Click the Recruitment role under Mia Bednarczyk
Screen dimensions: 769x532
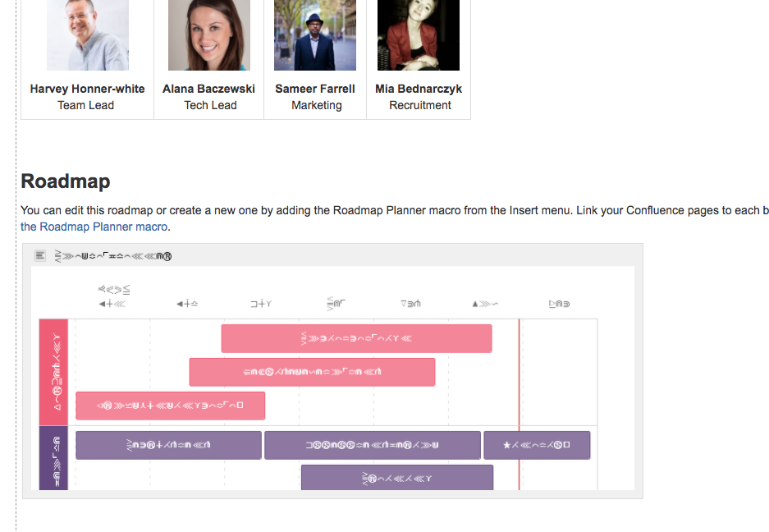point(420,105)
